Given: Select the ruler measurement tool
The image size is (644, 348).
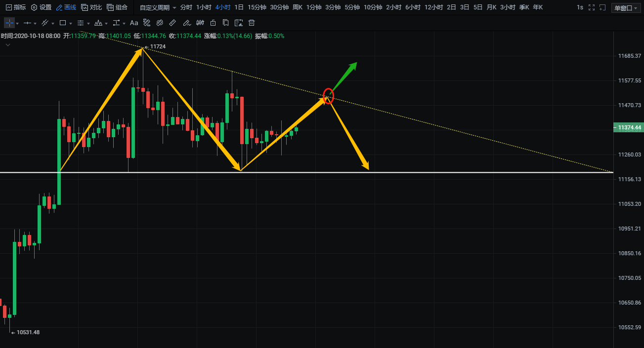Looking at the screenshot, I should [x=172, y=23].
